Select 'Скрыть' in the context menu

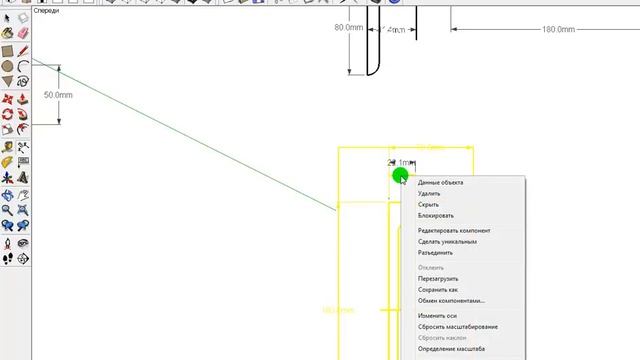(428, 204)
